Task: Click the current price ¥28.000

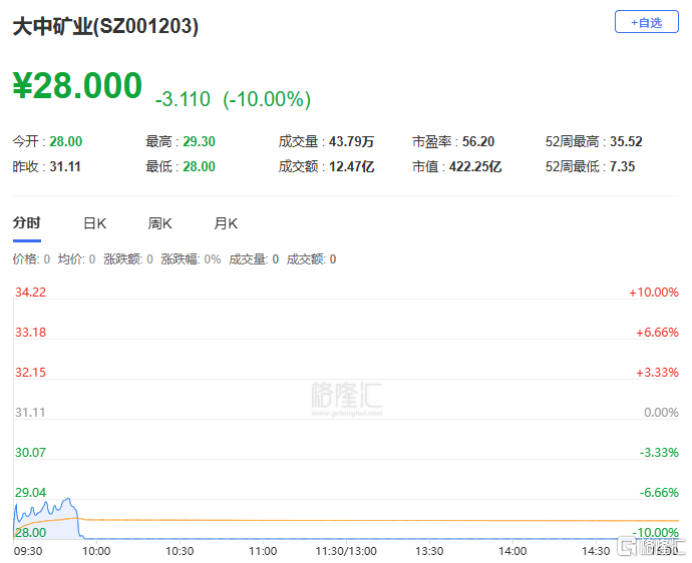Action: point(77,86)
